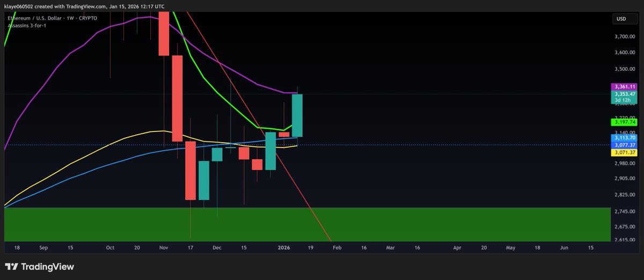Click the 2,615.00 price scale value

point(625,240)
